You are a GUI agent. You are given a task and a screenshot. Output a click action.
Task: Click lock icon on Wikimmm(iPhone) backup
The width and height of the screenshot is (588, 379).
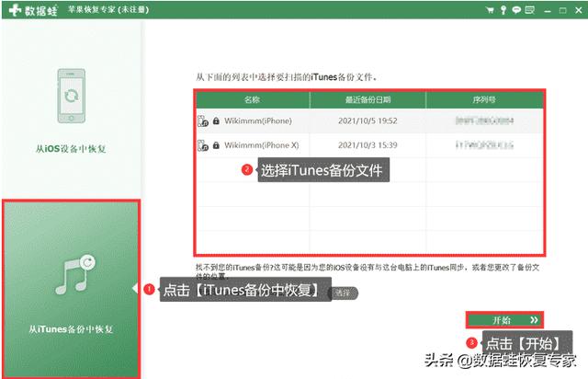pos(215,121)
